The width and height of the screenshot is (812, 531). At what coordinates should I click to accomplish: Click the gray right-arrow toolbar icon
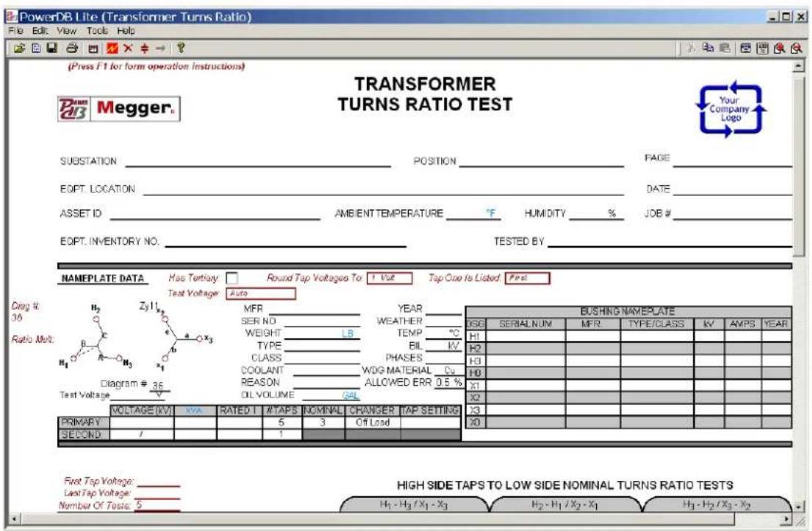(161, 48)
